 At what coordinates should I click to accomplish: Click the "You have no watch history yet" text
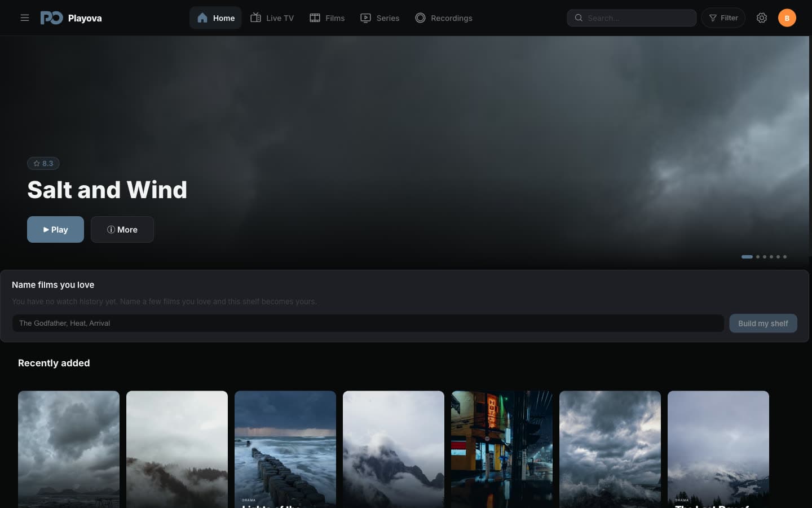[164, 301]
